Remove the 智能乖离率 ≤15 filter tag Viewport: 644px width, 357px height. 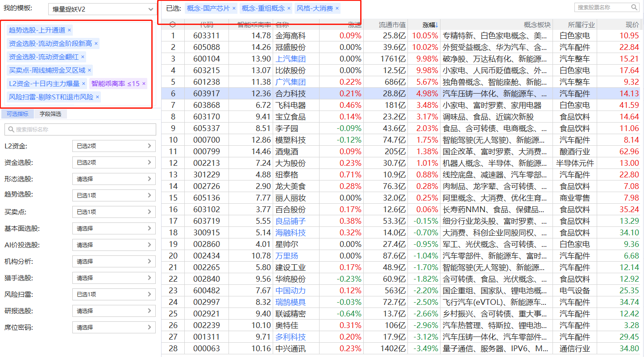[x=144, y=84]
